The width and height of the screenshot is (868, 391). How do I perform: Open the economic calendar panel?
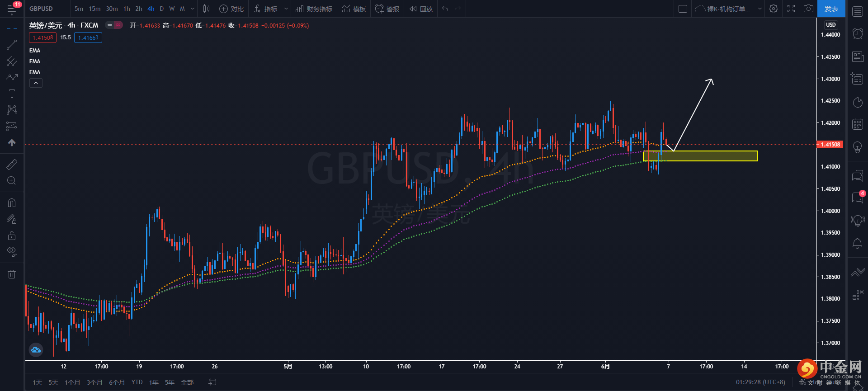(858, 123)
